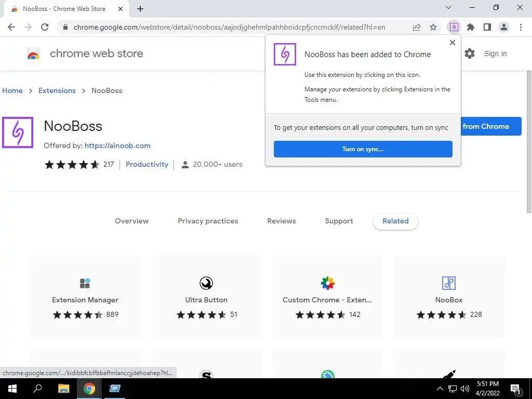Image resolution: width=532 pixels, height=399 pixels.
Task: Open the Extensions puzzle-piece menu
Action: (471, 27)
